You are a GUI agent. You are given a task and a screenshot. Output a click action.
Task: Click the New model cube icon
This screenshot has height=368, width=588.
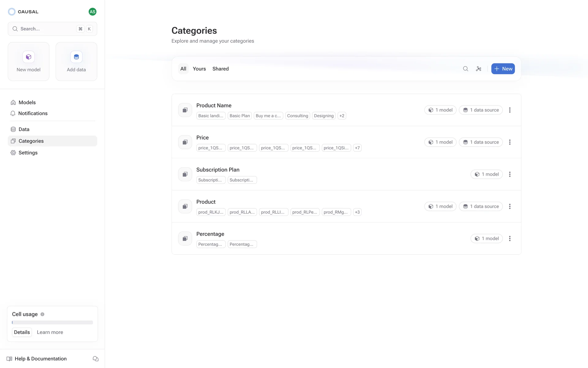click(28, 57)
